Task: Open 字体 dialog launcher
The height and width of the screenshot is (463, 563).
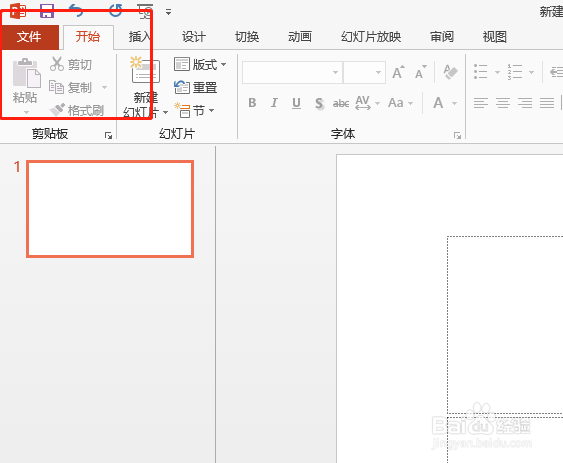Action: click(457, 135)
